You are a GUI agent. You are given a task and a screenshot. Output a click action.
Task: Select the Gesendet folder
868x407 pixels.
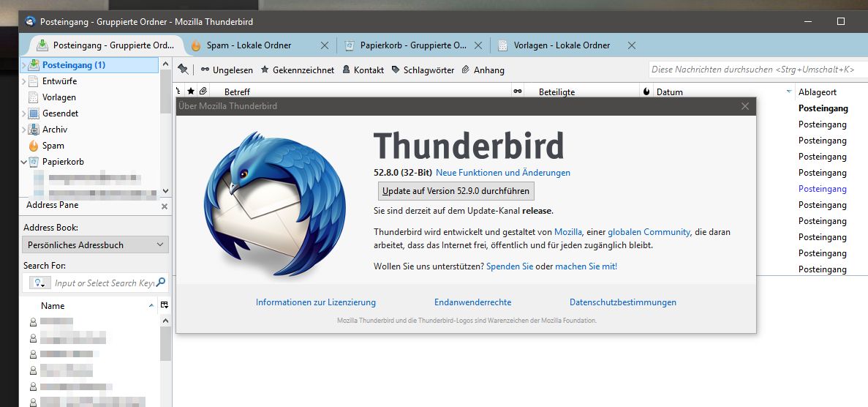(x=60, y=113)
